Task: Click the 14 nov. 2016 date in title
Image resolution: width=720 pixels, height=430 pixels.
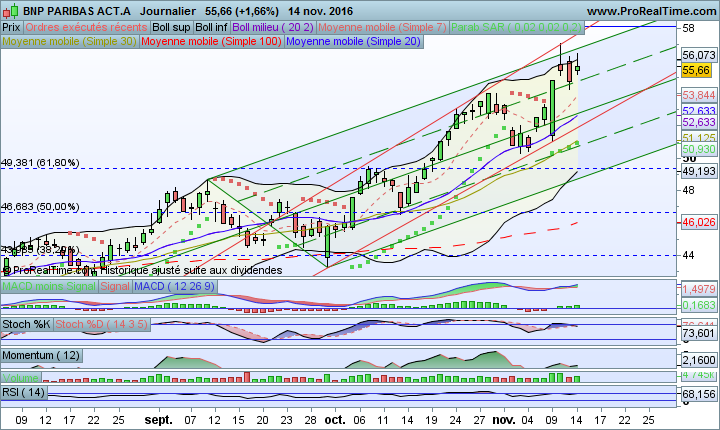Action: pos(321,11)
